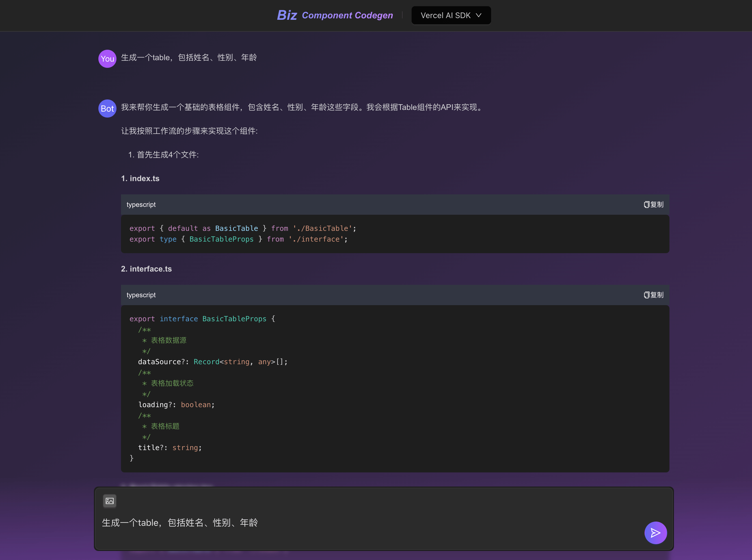Click the export default BasicTable code line
This screenshot has height=560, width=752.
pyautogui.click(x=243, y=229)
